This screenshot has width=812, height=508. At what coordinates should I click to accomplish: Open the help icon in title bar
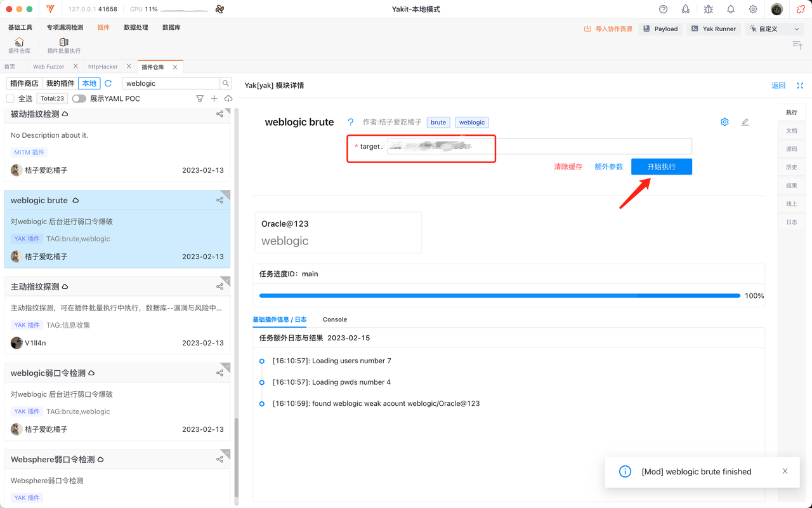[x=664, y=10]
